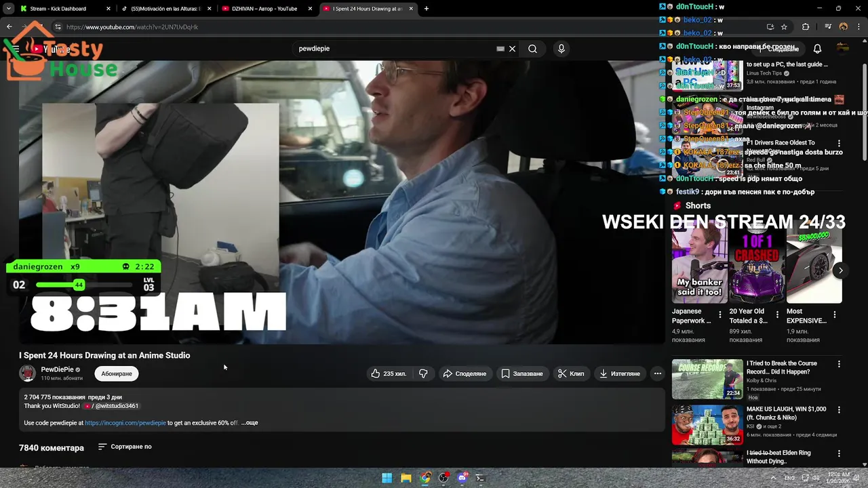Open KSI 'MAKE US LAUGH' video thumbnail
Viewport: 868px width, 488px height.
click(707, 425)
